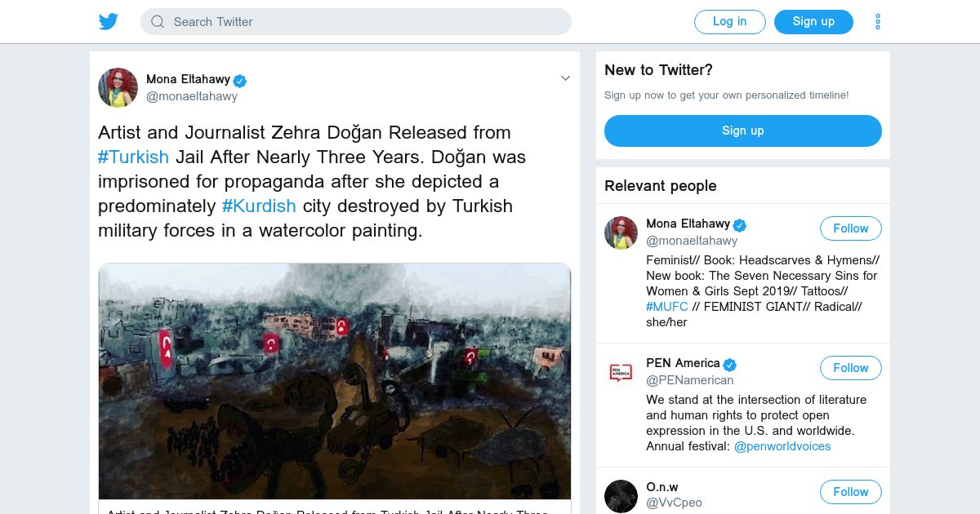This screenshot has height=514, width=980.
Task: Follow the O.n.w account
Action: click(850, 492)
